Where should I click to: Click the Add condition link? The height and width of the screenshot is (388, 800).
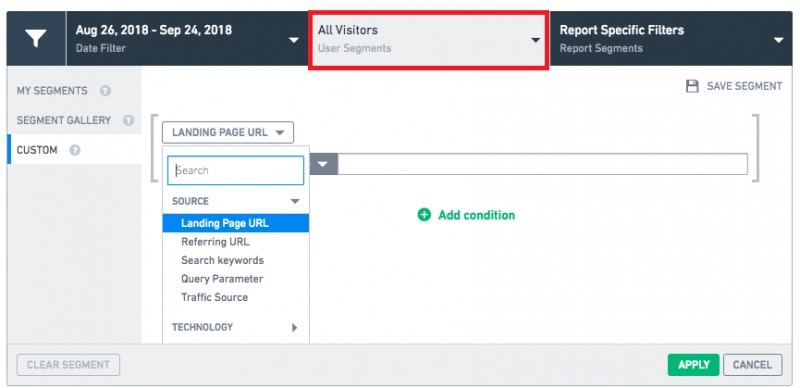477,215
